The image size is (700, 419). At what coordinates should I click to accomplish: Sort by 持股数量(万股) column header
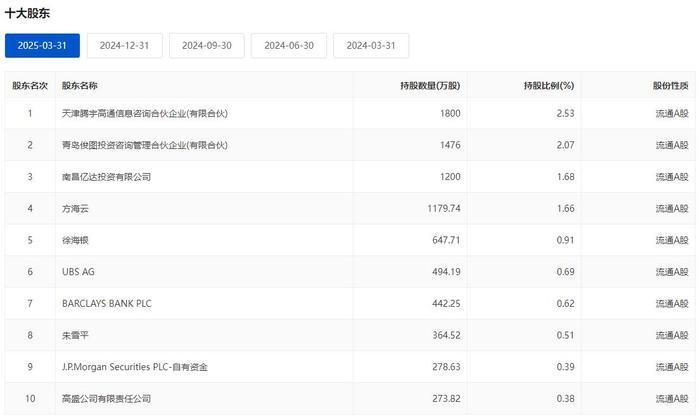pos(430,86)
